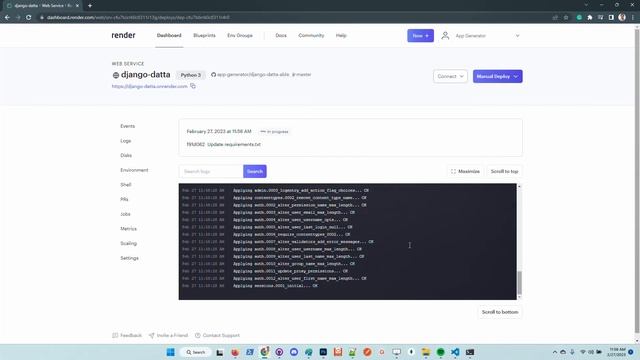Image resolution: width=640 pixels, height=360 pixels.
Task: Open Environment in the sidebar
Action: click(134, 170)
